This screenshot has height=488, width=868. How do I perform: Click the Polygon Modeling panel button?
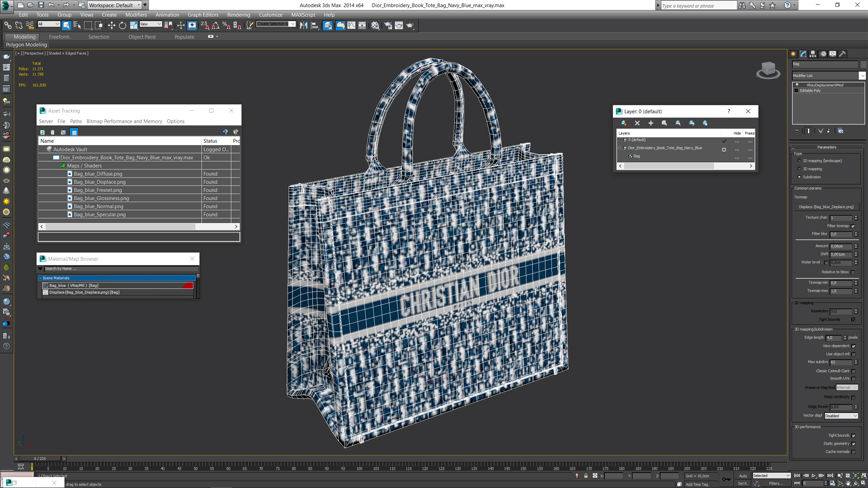pyautogui.click(x=26, y=45)
